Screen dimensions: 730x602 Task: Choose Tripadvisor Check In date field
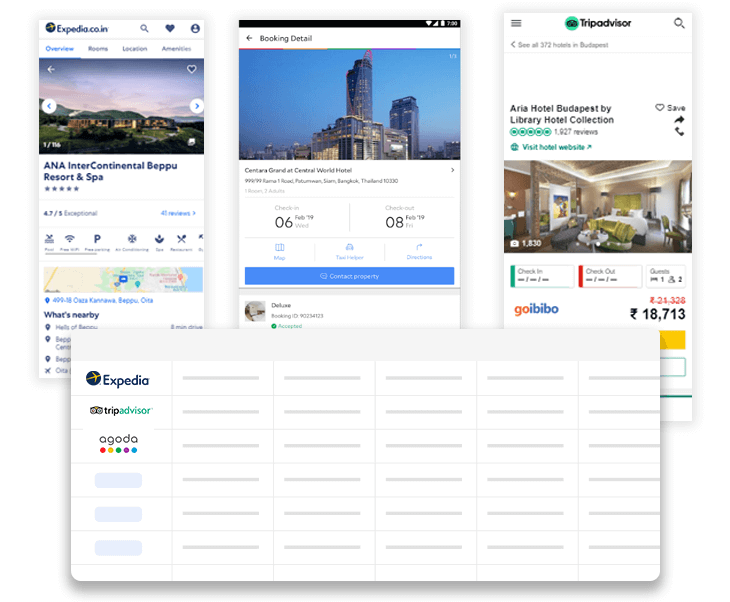[542, 276]
